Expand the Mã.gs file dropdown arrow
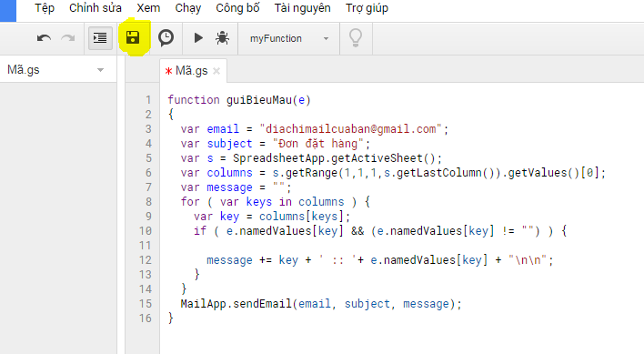This screenshot has height=354, width=644. pos(100,70)
